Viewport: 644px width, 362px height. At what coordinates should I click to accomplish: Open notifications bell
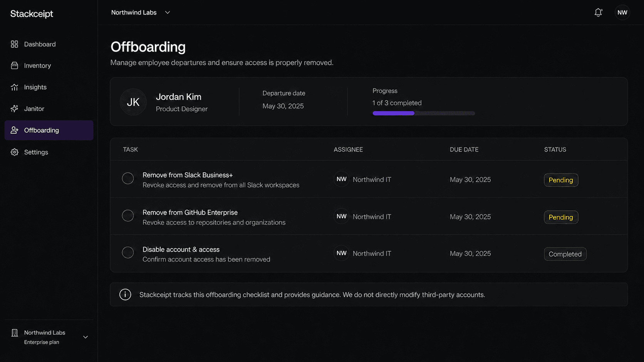point(598,13)
